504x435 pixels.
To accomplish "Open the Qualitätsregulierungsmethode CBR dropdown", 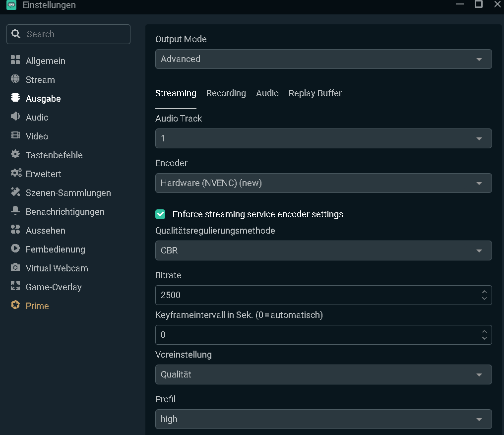I will 323,250.
